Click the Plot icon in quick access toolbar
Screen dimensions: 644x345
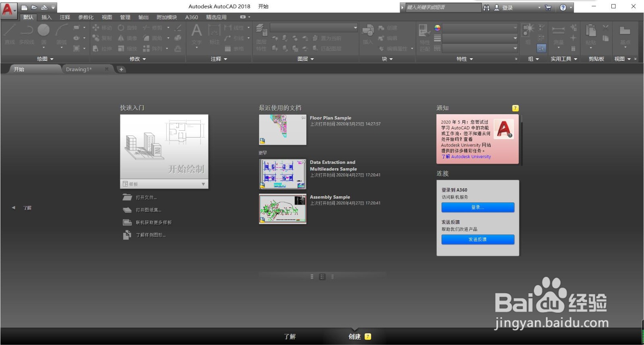44,8
